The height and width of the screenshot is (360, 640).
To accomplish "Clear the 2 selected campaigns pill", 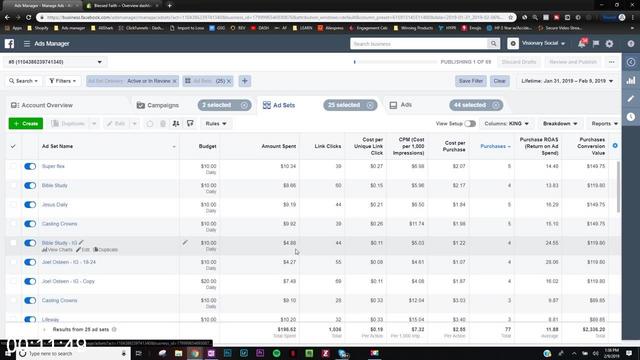I will click(x=244, y=105).
